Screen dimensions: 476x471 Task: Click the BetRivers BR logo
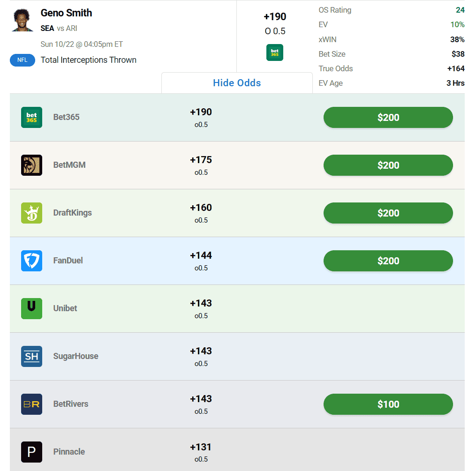tap(31, 404)
